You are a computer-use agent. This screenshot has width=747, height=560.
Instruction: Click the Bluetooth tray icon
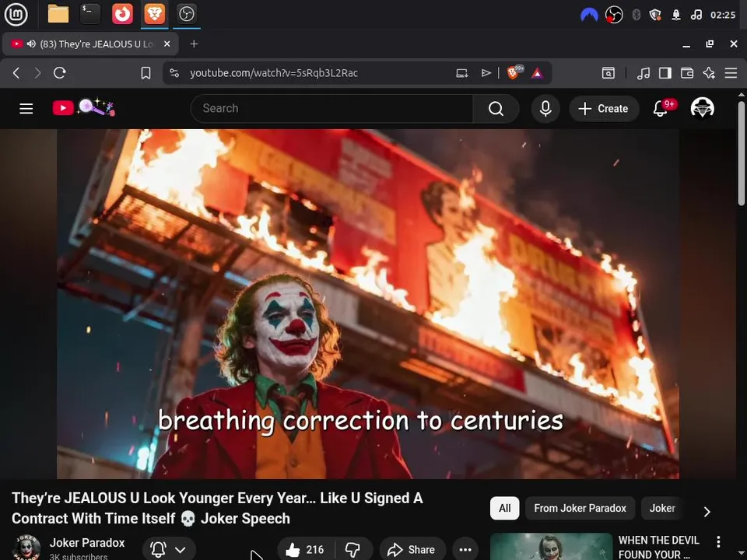pyautogui.click(x=636, y=15)
